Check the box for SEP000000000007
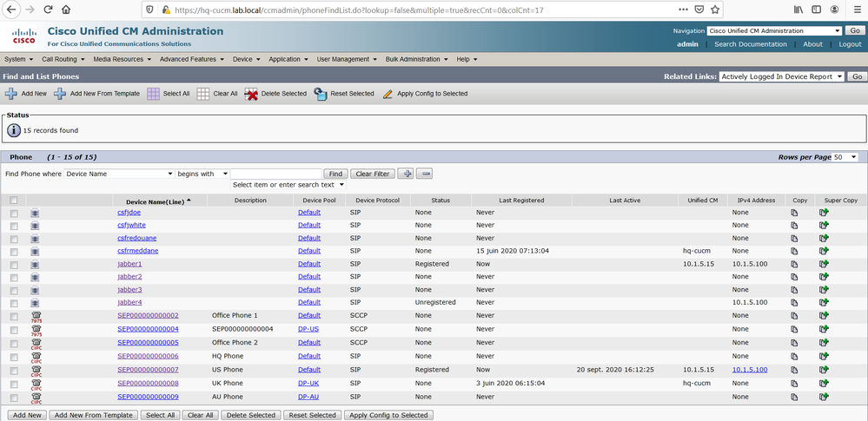 (14, 371)
